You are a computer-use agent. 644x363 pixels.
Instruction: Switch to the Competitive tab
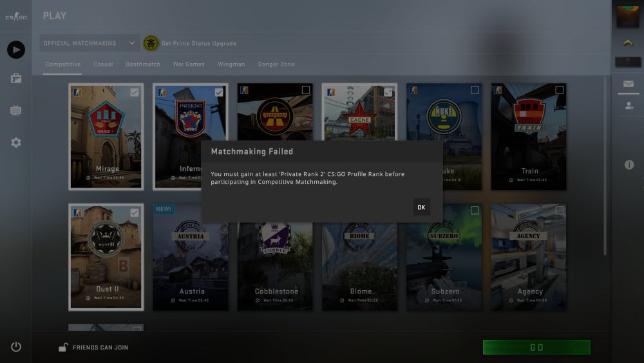coord(63,64)
